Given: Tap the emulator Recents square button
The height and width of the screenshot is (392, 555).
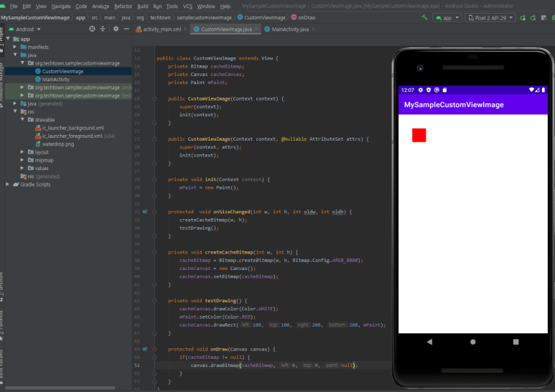Looking at the screenshot, I should tap(516, 342).
